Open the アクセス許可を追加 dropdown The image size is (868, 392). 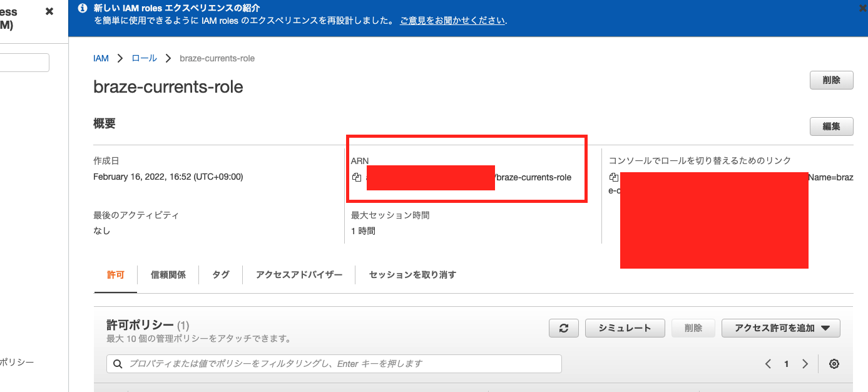tap(780, 328)
